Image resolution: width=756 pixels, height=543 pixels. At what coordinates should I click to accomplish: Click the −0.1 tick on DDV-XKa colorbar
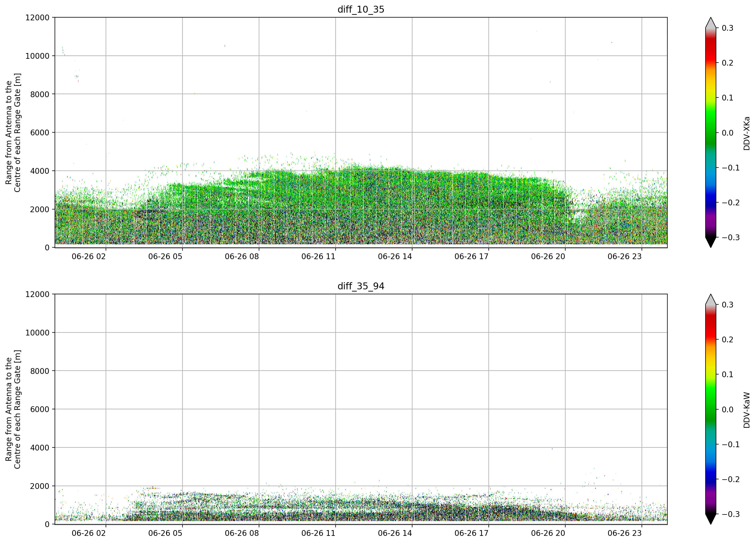(731, 168)
